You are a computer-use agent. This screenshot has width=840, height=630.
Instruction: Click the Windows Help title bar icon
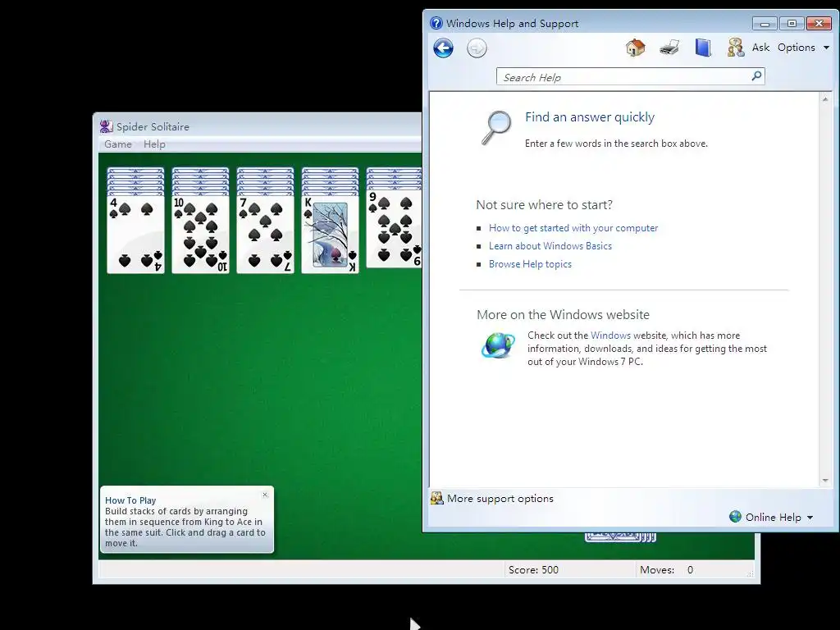pyautogui.click(x=436, y=23)
